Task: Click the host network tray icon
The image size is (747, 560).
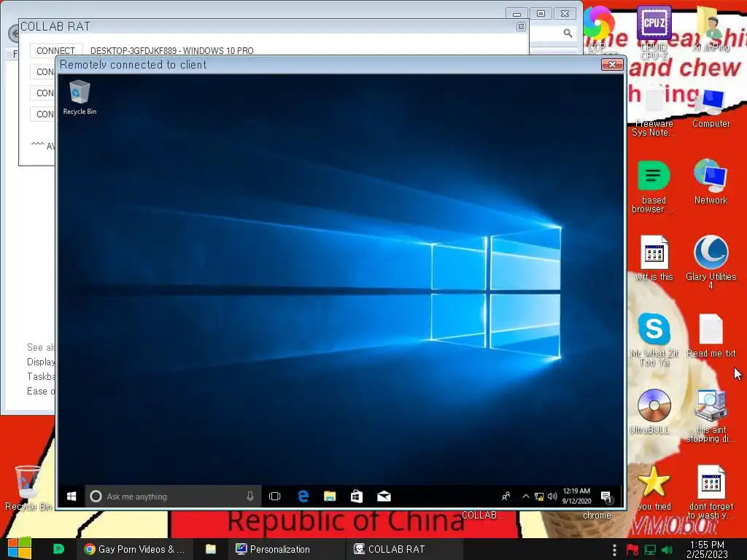Action: point(650,550)
